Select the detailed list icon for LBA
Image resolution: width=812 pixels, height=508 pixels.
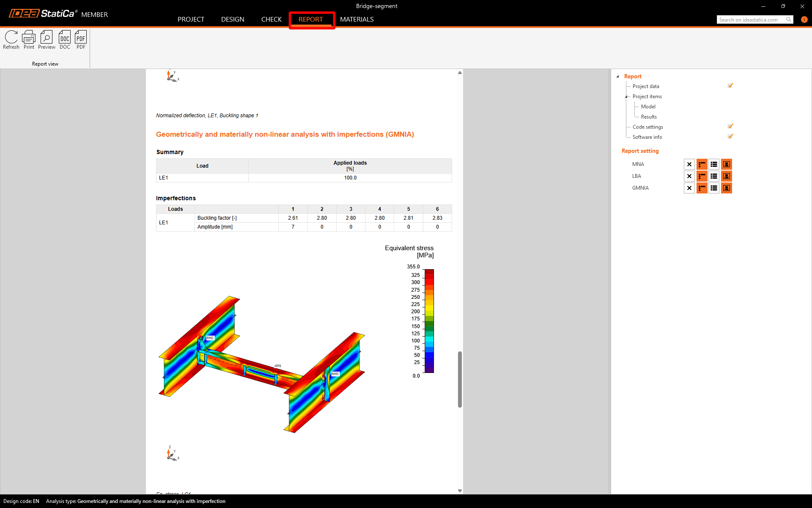tap(714, 176)
